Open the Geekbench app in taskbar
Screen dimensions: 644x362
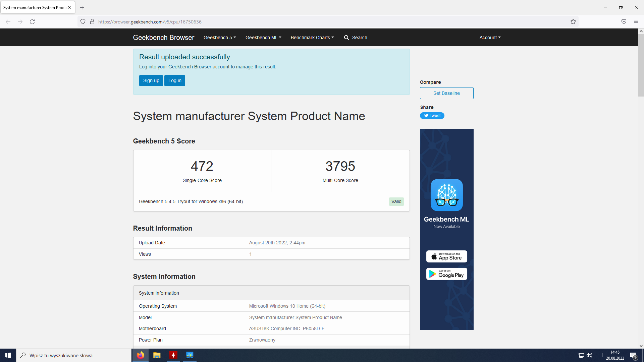click(x=190, y=355)
